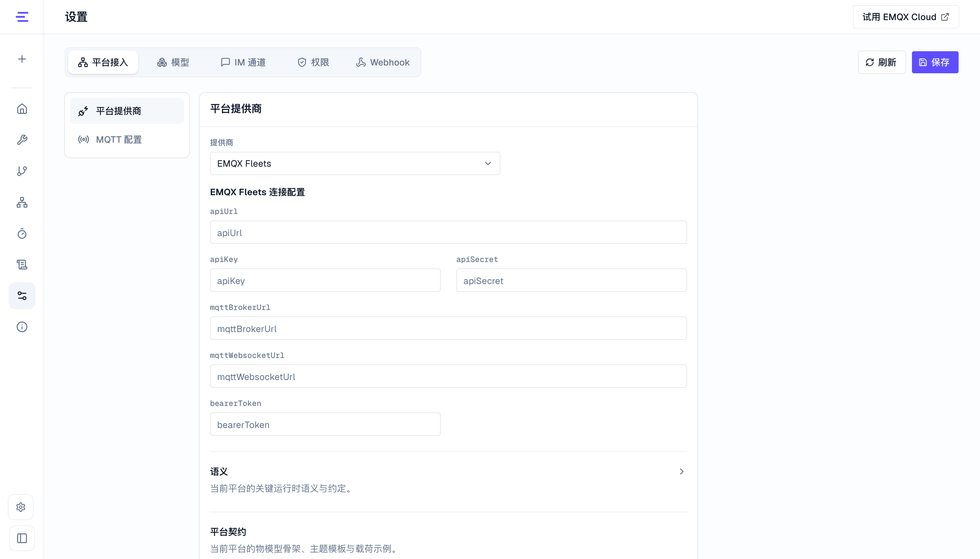Viewport: 980px width, 559px height.
Task: Click the bearerToken input field
Action: pos(325,424)
